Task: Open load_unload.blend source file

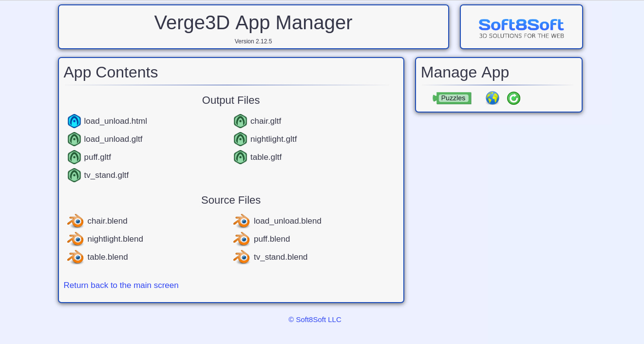Action: pyautogui.click(x=287, y=221)
